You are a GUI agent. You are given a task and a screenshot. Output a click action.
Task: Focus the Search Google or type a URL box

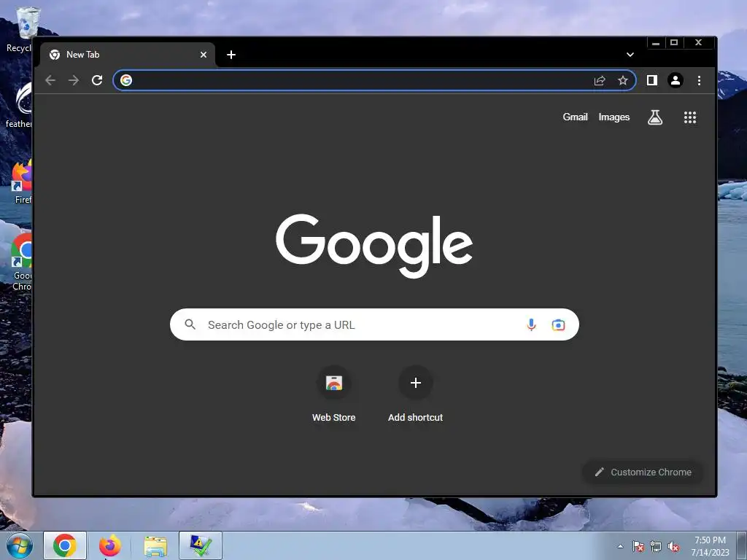374,324
